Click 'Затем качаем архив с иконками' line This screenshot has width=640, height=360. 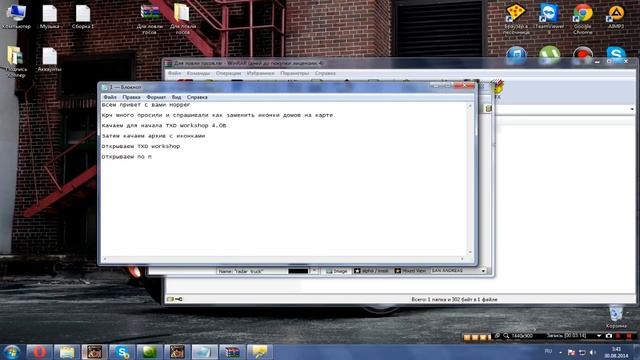[x=153, y=136]
